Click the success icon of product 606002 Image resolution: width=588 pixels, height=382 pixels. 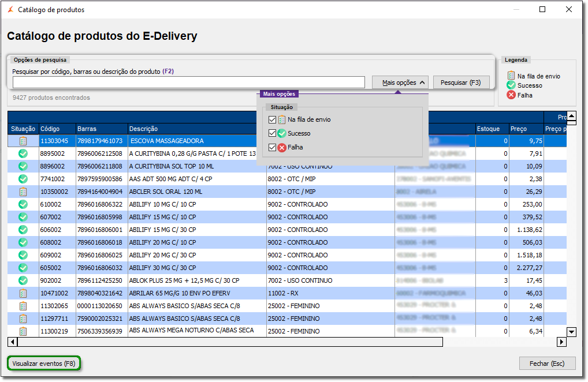[23, 230]
